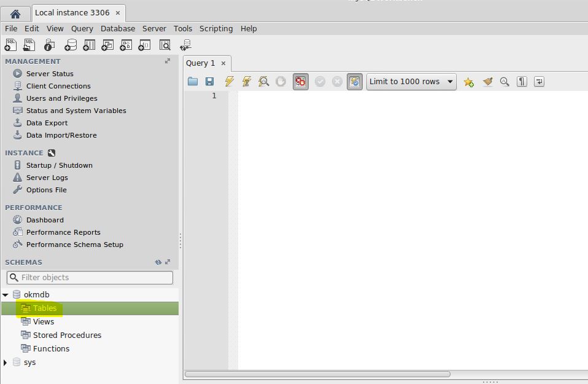Toggle the auto-commit mode button
The height and width of the screenshot is (384, 588).
point(354,81)
